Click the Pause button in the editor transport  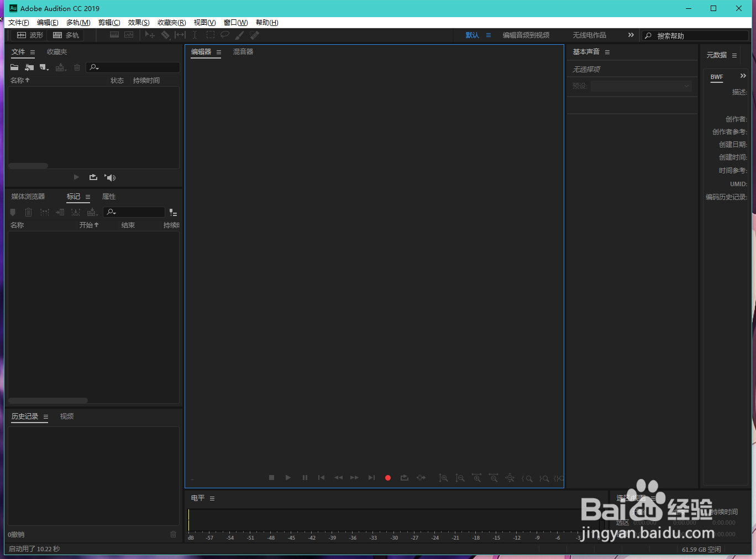pos(305,478)
